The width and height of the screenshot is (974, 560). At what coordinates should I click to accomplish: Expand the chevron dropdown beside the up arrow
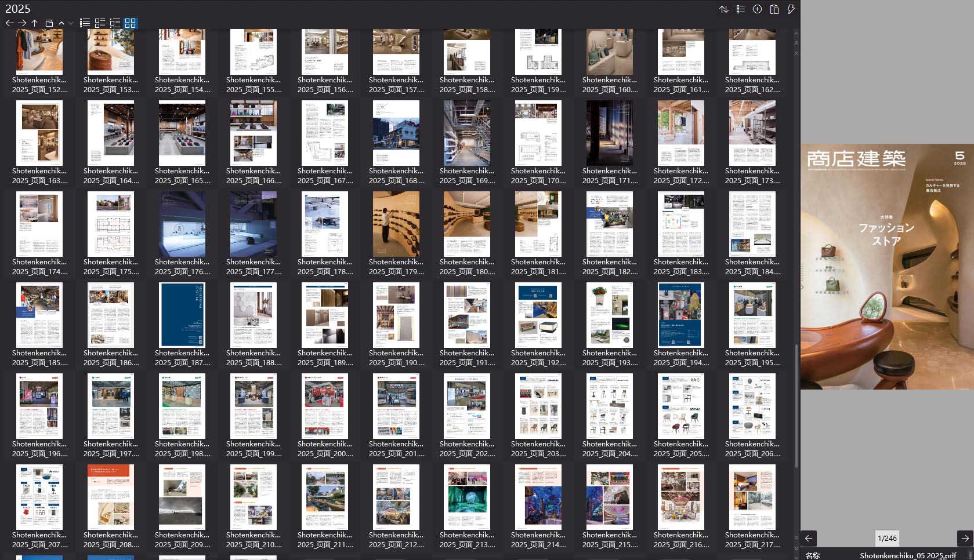(61, 23)
